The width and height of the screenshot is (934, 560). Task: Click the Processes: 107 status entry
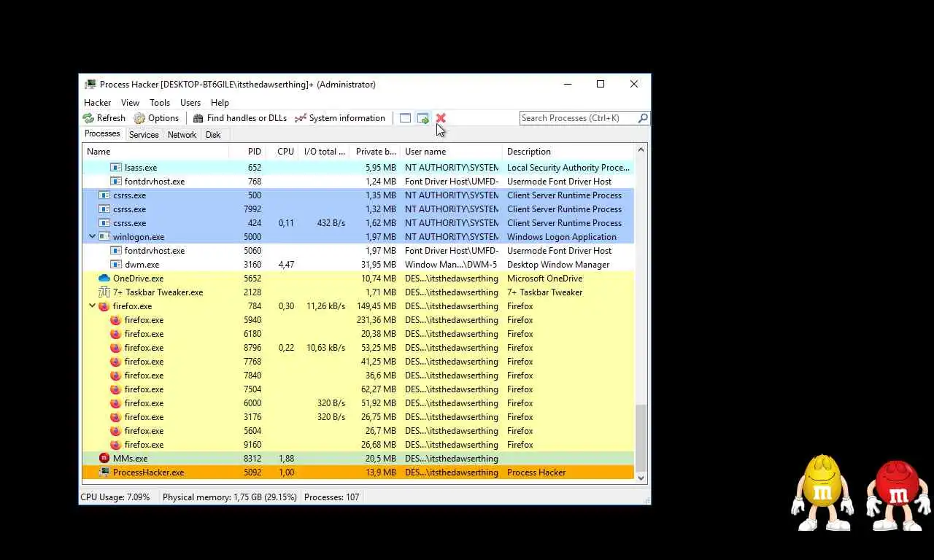331,497
